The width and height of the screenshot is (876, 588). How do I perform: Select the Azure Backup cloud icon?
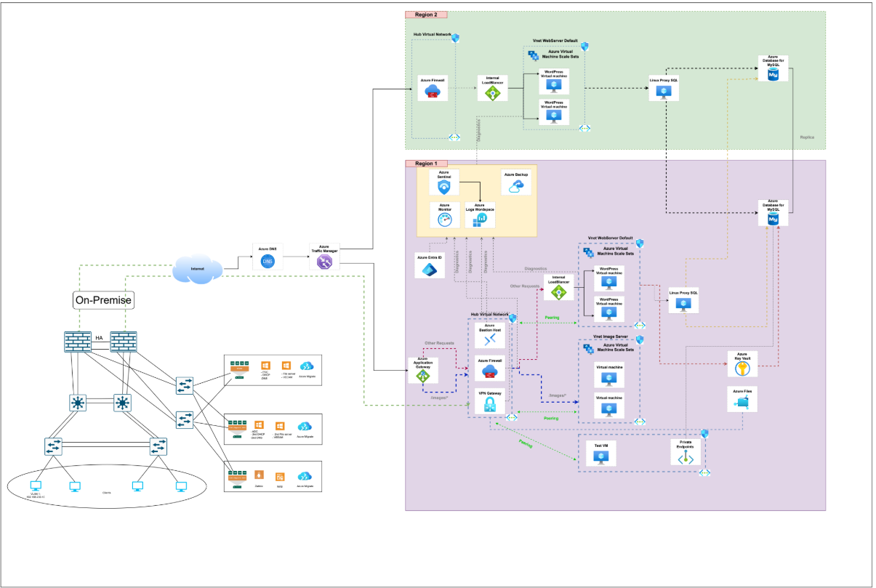pyautogui.click(x=518, y=185)
